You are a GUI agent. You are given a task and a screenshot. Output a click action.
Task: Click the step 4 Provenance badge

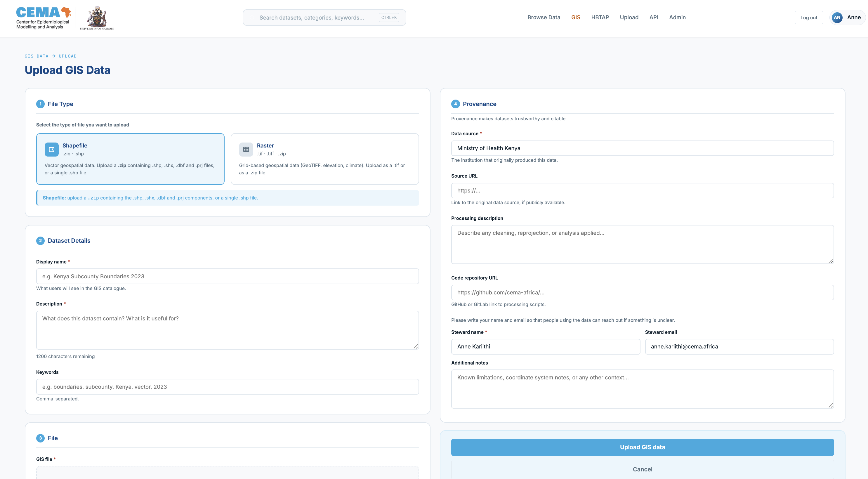455,104
